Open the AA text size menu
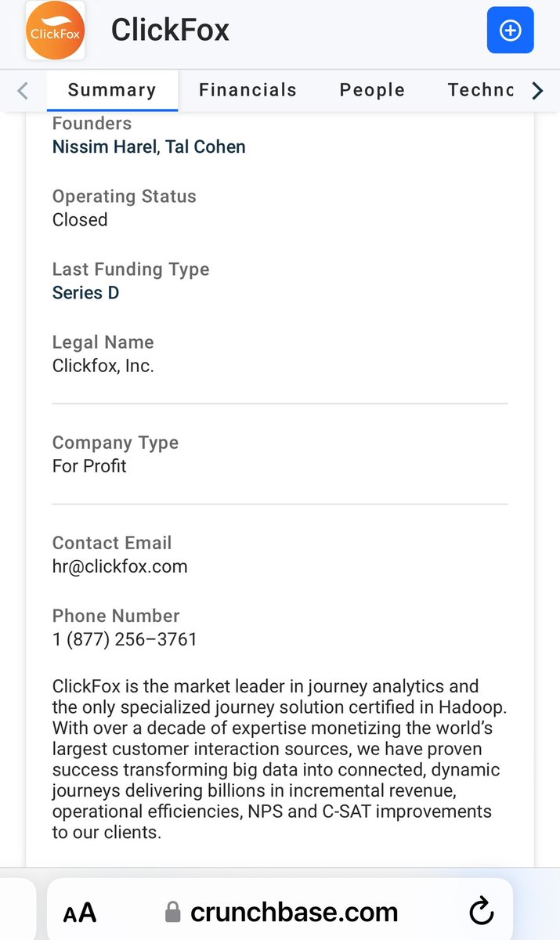This screenshot has width=560, height=940. 79,913
